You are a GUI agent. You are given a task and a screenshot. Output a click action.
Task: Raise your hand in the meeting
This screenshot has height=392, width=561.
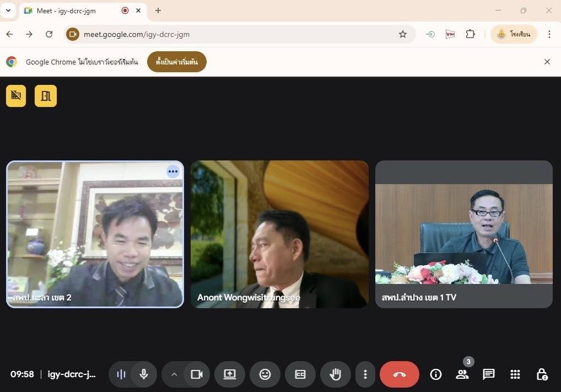[335, 374]
